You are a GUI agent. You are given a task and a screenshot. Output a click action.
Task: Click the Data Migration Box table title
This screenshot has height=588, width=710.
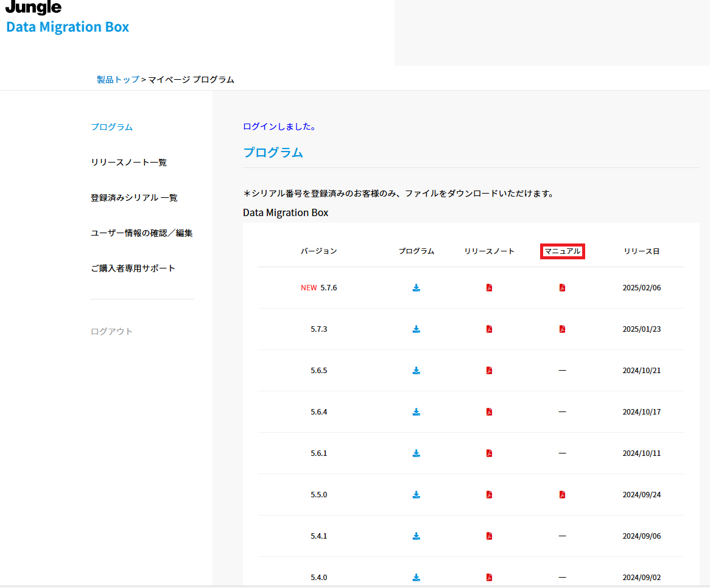286,213
